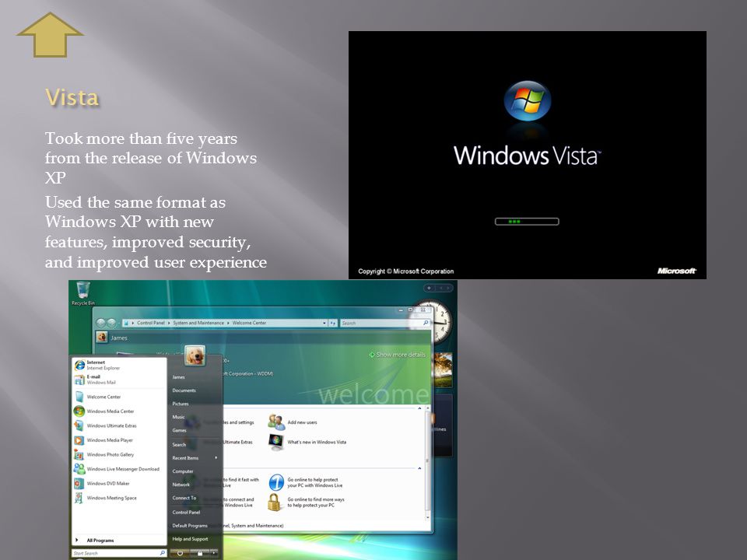Click the dog user picture atop Start menu
747x560 pixels.
(195, 355)
